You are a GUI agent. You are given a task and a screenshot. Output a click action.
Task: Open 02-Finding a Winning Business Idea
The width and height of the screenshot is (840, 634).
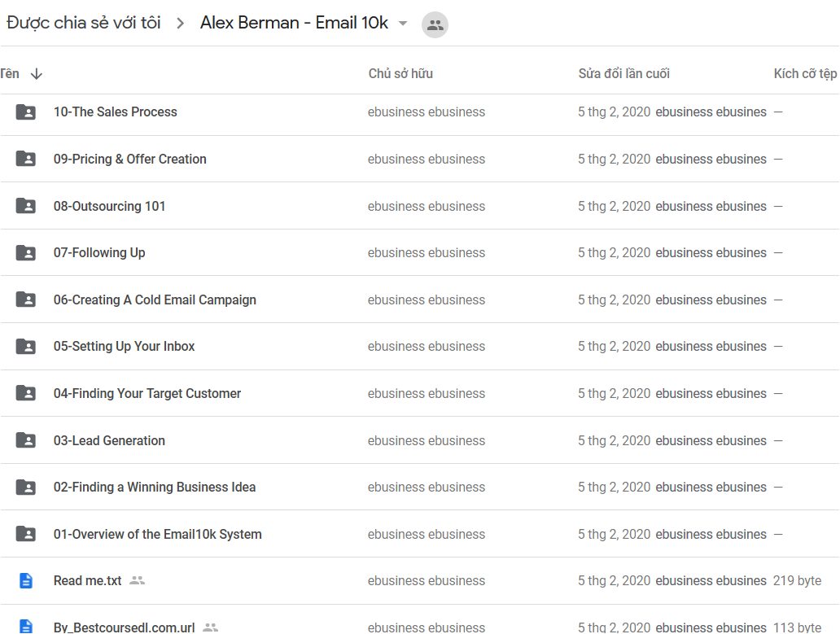155,488
